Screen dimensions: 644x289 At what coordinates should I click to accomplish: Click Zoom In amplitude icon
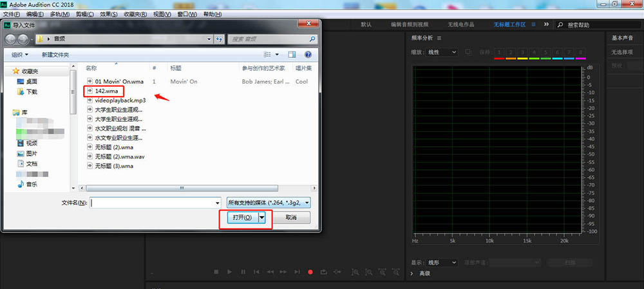click(355, 272)
